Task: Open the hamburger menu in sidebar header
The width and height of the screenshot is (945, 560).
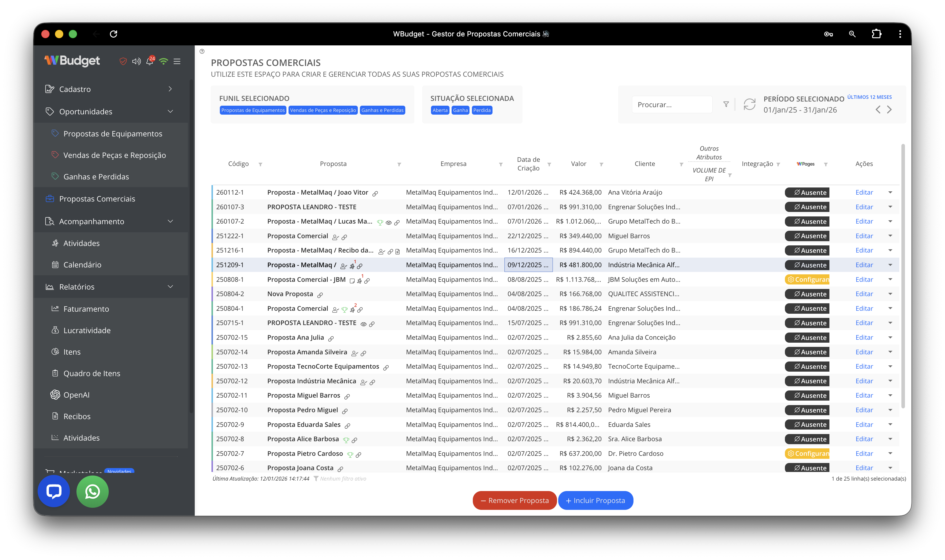Action: [177, 61]
